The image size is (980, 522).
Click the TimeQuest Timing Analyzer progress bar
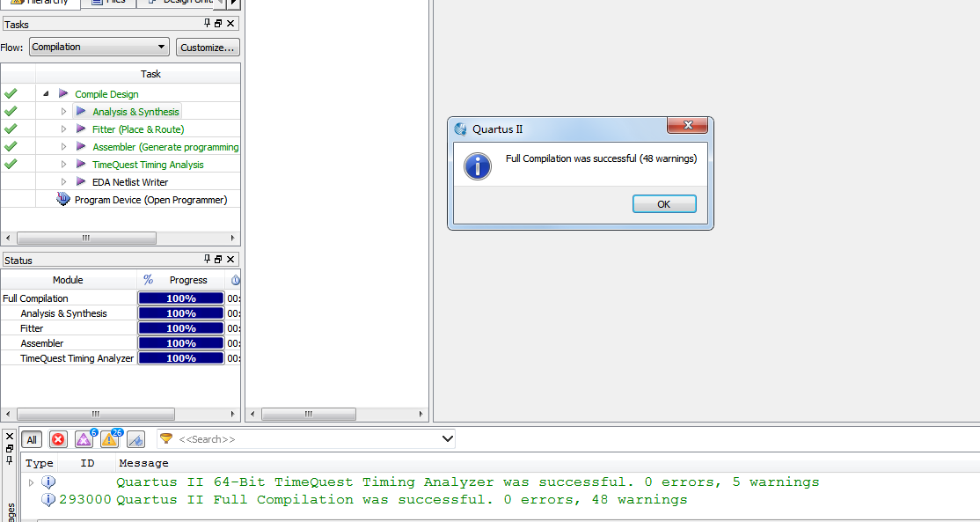point(181,358)
